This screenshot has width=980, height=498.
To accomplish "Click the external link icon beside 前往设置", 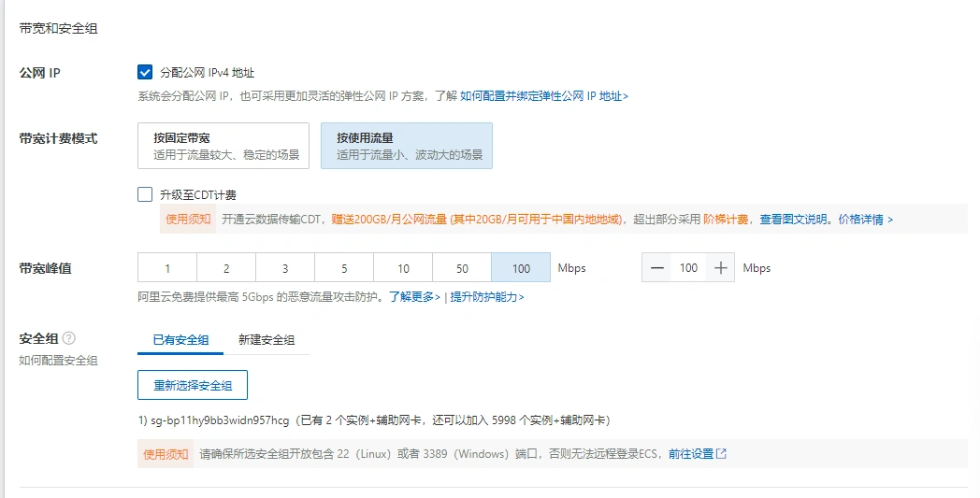I will [721, 454].
